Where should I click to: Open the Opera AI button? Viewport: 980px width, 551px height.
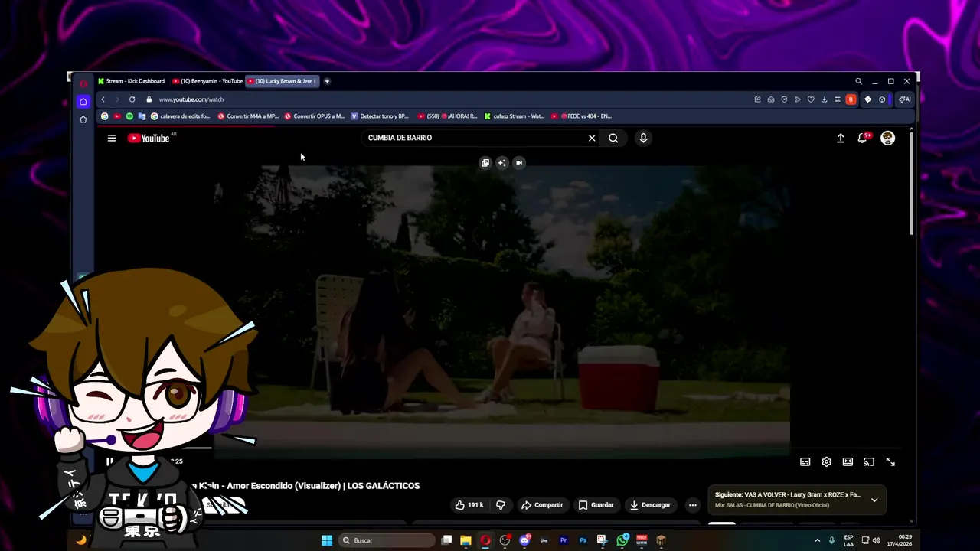point(904,99)
